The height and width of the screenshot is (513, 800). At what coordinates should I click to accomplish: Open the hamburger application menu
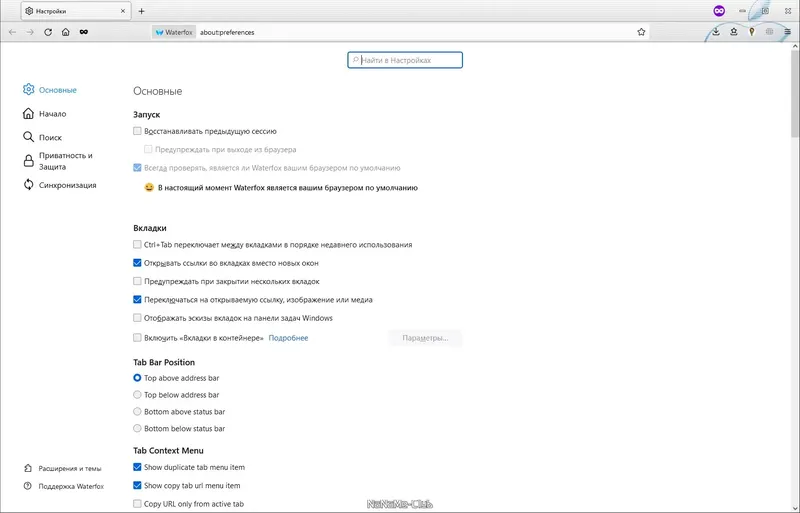[x=788, y=32]
